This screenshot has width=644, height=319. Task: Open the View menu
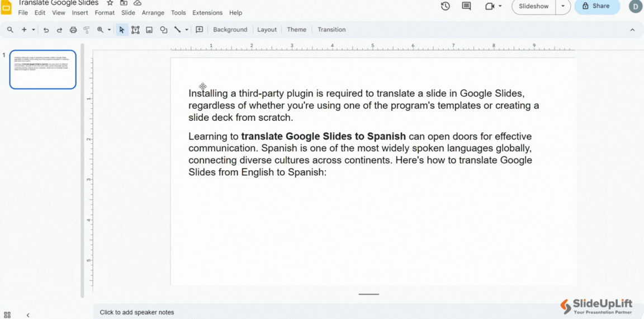click(x=59, y=13)
